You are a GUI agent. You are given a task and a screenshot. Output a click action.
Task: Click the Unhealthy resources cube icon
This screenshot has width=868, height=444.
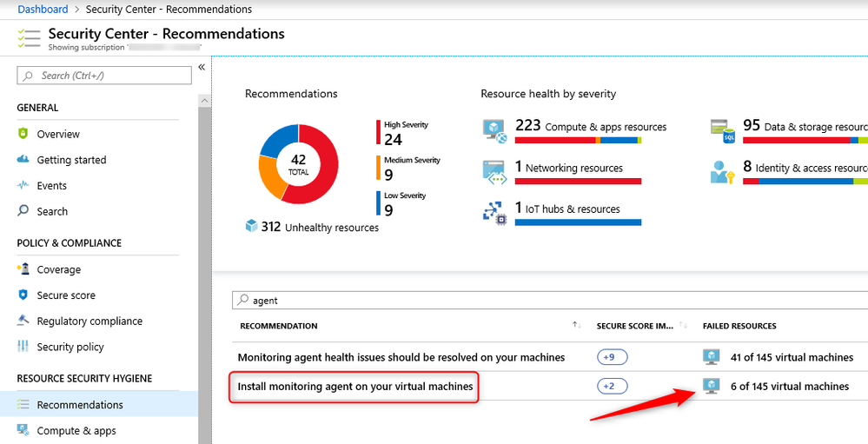click(251, 226)
